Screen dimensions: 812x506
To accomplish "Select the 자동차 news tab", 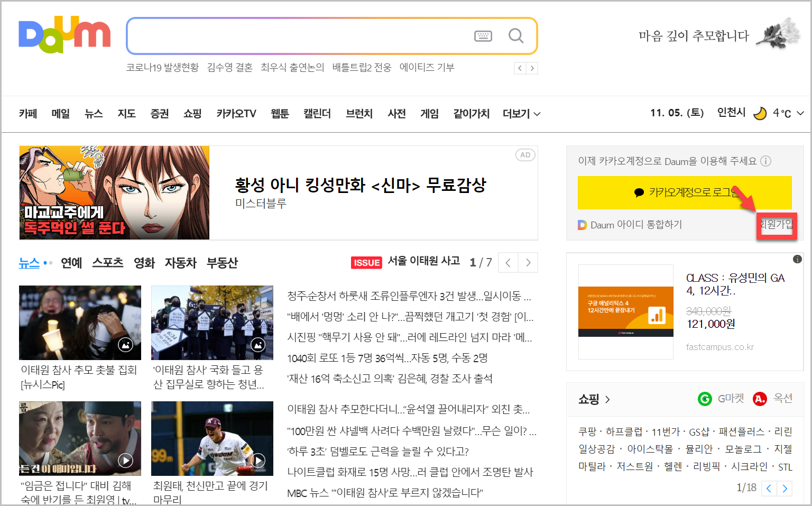I will coord(181,263).
